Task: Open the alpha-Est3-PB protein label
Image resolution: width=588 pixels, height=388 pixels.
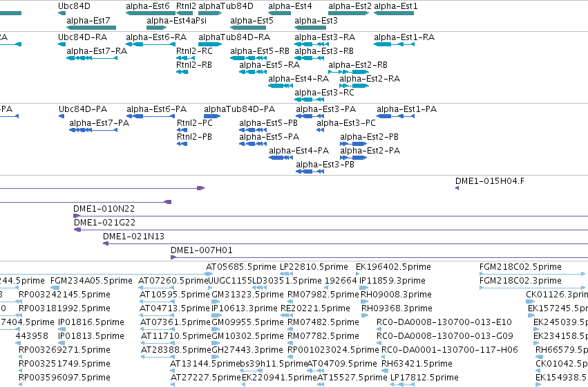Action: click(x=325, y=165)
